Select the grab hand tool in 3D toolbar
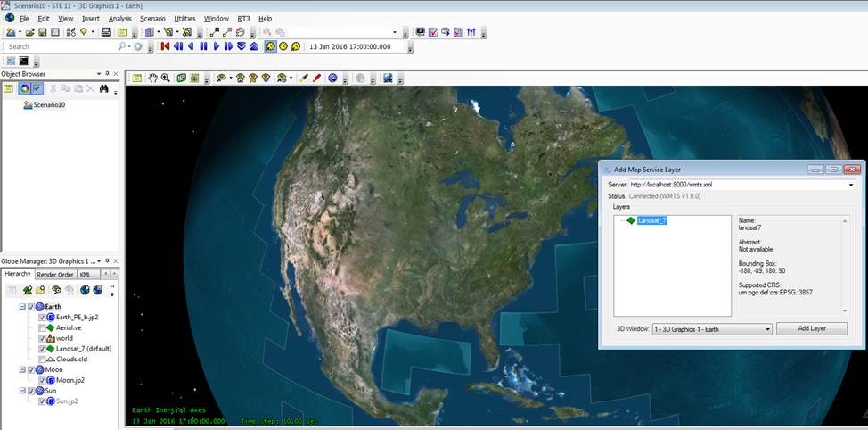The height and width of the screenshot is (430, 868). point(152,79)
